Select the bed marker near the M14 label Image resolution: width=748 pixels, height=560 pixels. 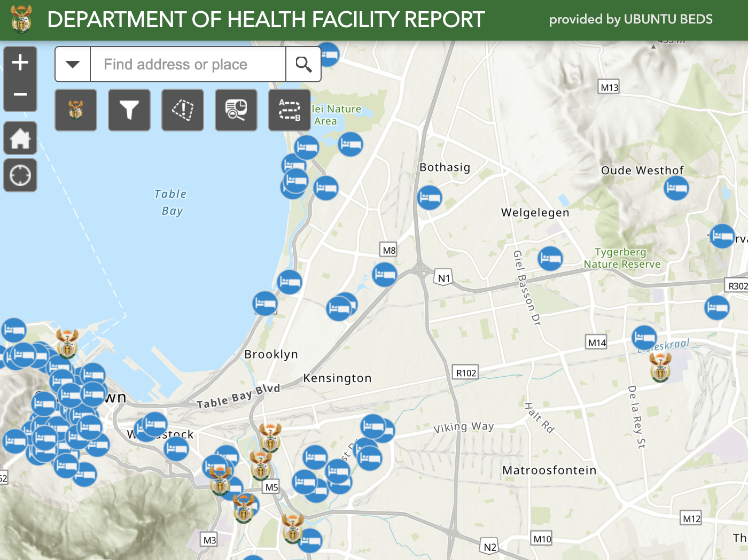pos(644,338)
